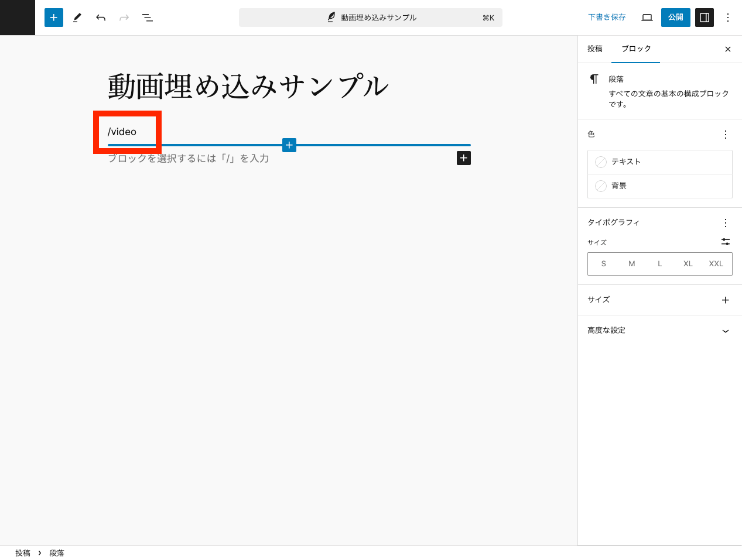The width and height of the screenshot is (742, 560).
Task: Switch to the ブロック tab
Action: 636,49
